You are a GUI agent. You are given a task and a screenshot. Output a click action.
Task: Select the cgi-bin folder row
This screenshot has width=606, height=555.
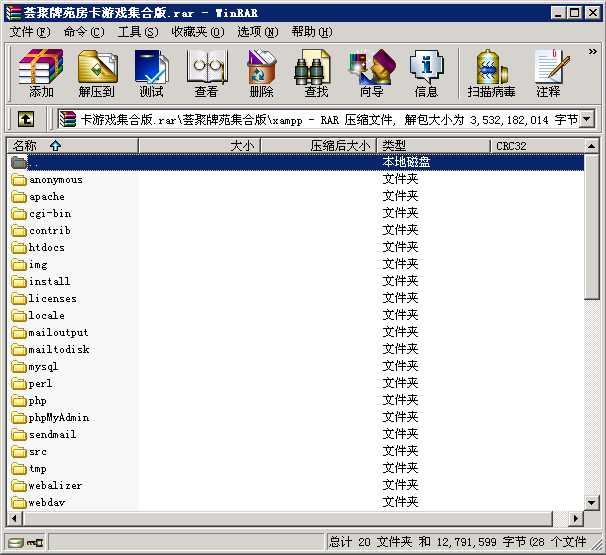coord(296,214)
